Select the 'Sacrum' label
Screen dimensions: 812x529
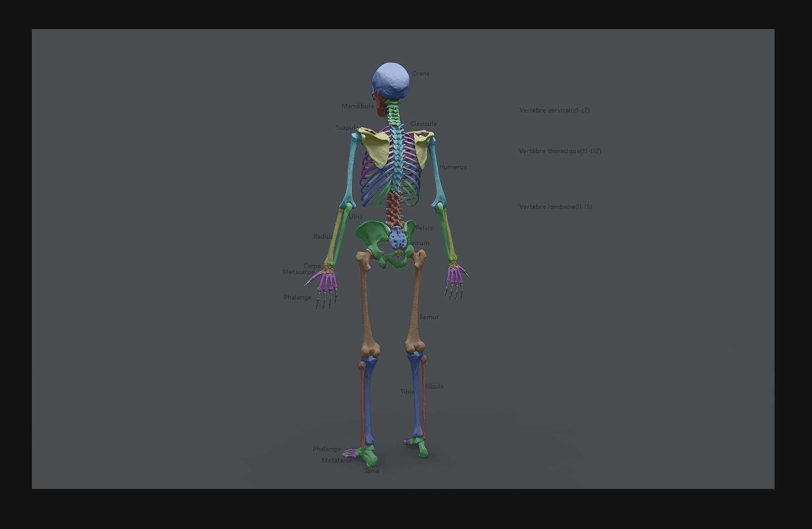[x=418, y=243]
